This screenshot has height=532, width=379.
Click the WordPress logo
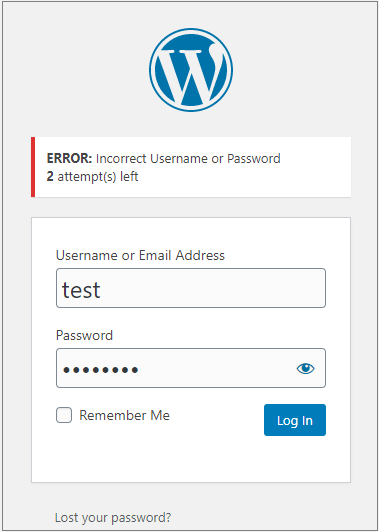(191, 70)
